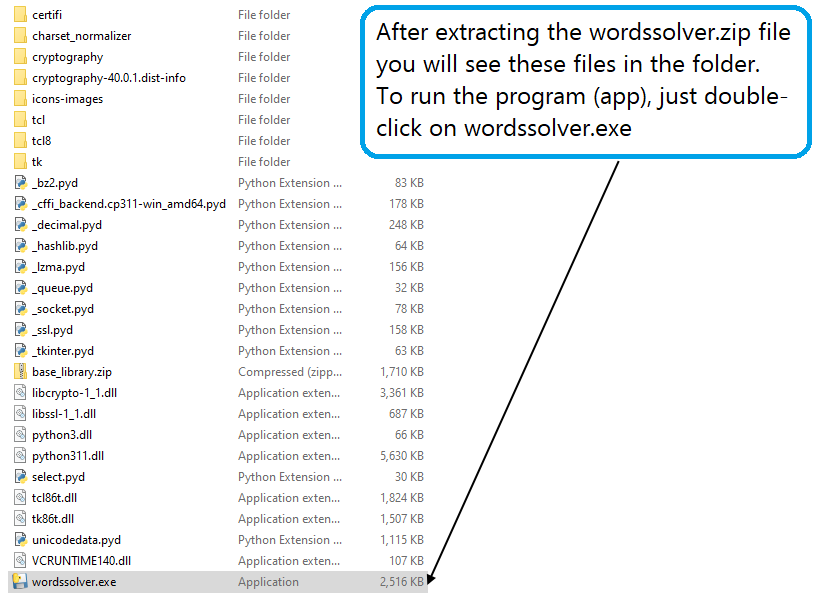The width and height of the screenshot is (814, 608).
Task: Click the unicodedata.pyd file icon
Action: 20,540
